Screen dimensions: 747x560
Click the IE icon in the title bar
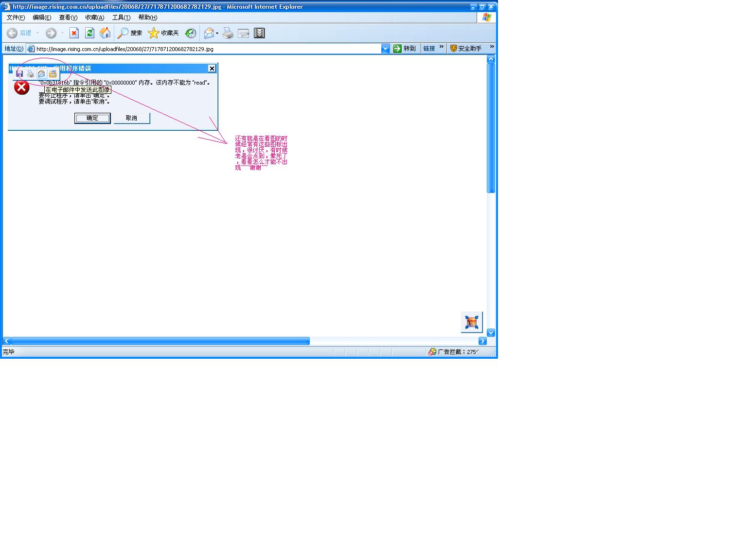7,7
